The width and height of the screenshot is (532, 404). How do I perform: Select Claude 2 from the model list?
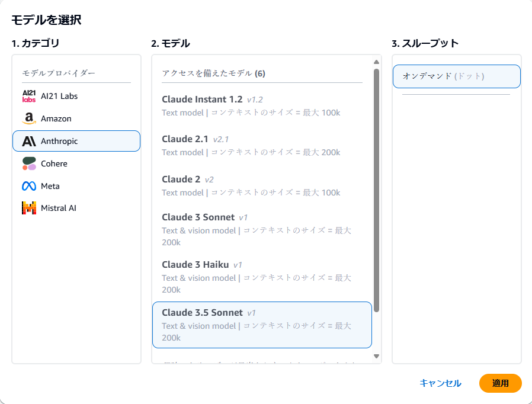coord(262,185)
